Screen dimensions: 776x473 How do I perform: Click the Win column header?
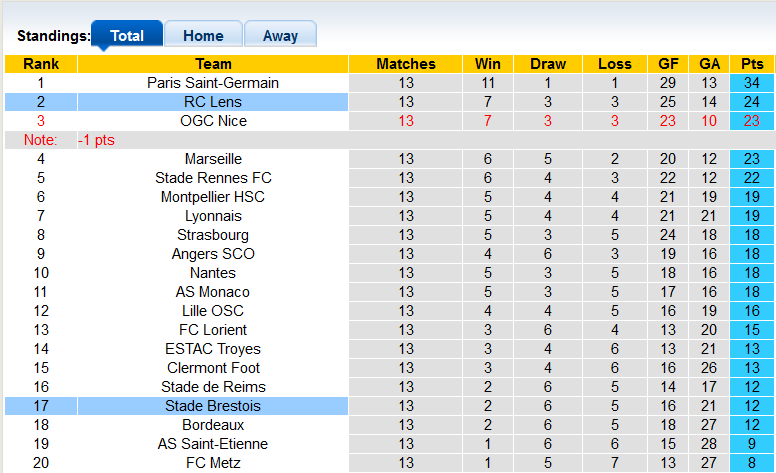tap(488, 64)
